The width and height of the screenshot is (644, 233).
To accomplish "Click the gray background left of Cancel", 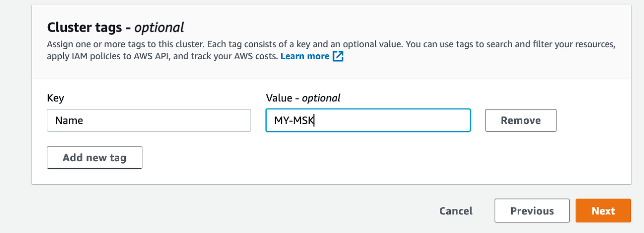I will pyautogui.click(x=226, y=211).
